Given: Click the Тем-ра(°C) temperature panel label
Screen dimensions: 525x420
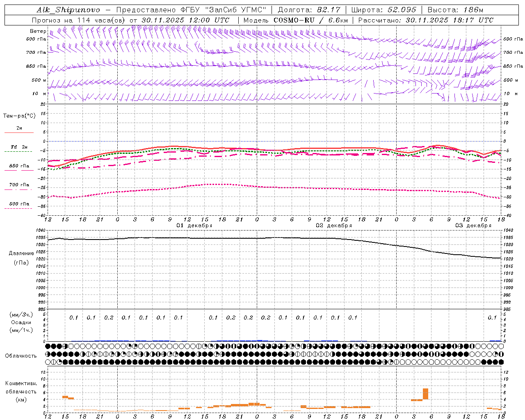Looking at the screenshot, I should 19,116.
